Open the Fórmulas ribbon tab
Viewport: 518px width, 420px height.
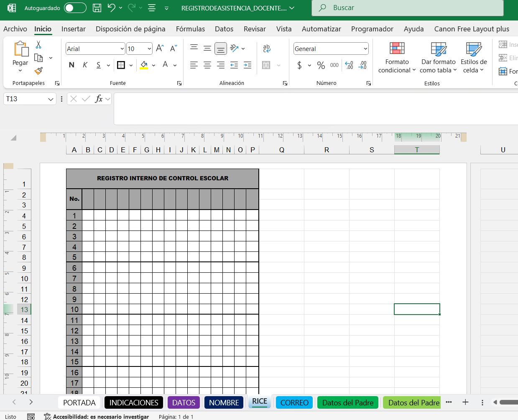click(x=190, y=29)
